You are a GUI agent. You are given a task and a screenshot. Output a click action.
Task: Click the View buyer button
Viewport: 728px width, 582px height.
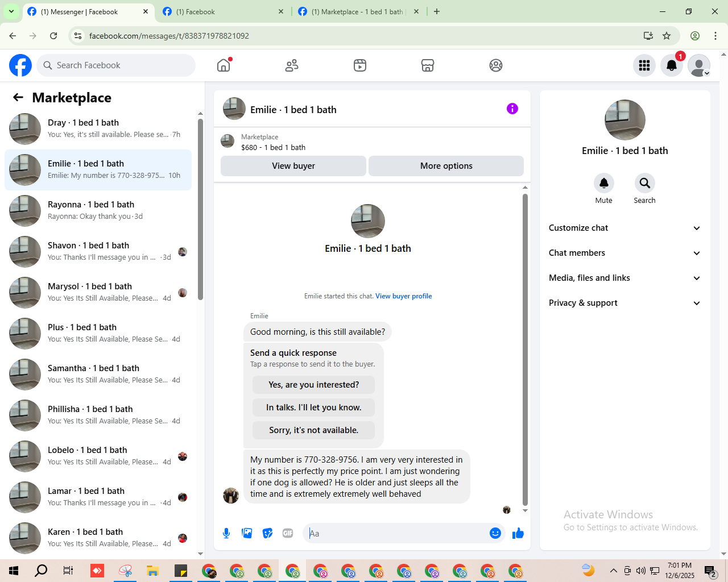293,166
